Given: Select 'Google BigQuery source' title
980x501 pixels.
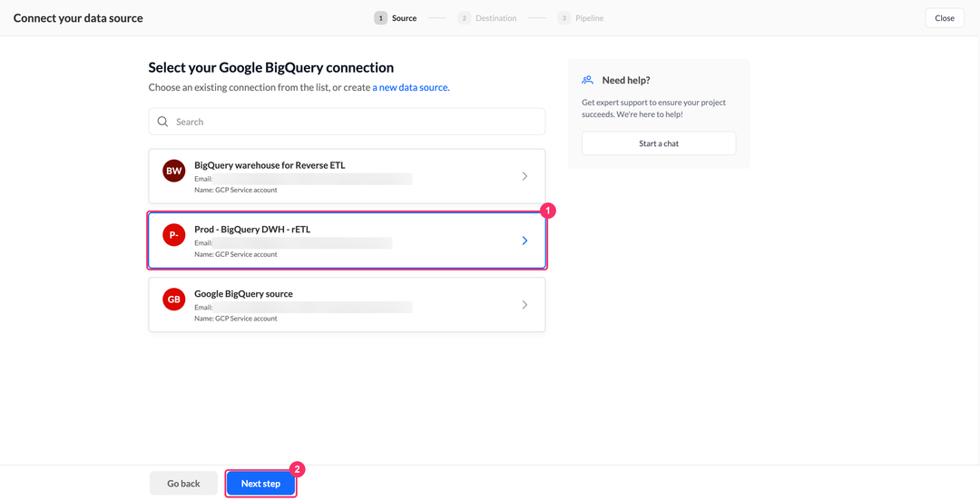Looking at the screenshot, I should (x=244, y=293).
